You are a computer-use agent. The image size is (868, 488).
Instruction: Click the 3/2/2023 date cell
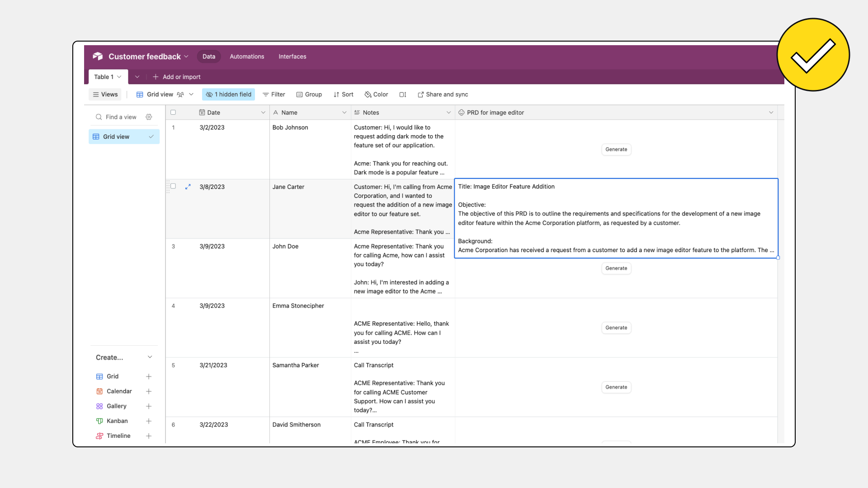point(233,149)
